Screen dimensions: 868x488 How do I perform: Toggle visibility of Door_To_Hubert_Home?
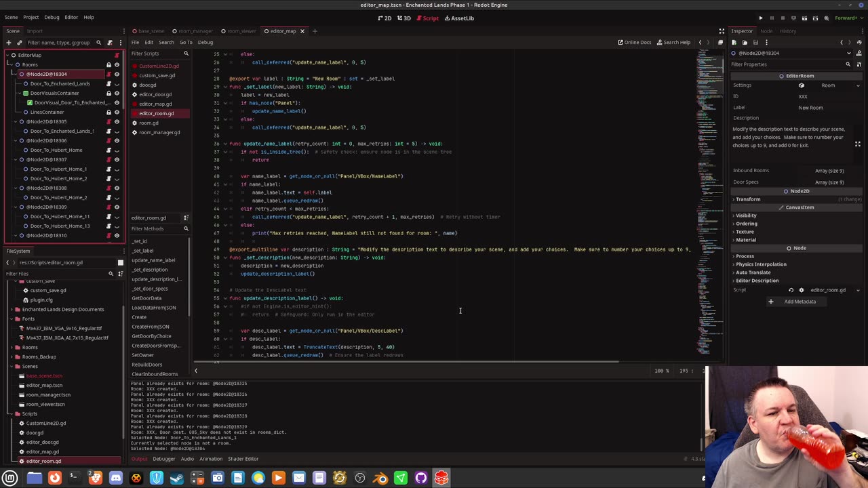(117, 150)
